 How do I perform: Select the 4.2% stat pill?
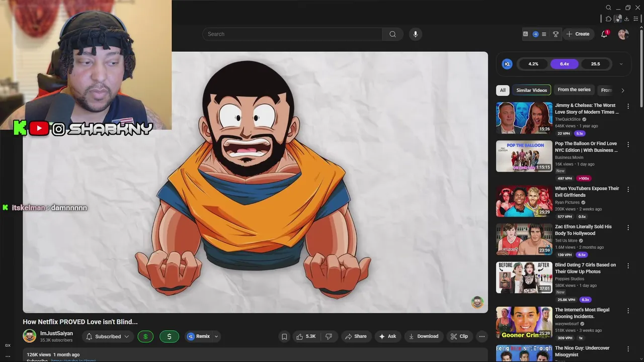[533, 64]
